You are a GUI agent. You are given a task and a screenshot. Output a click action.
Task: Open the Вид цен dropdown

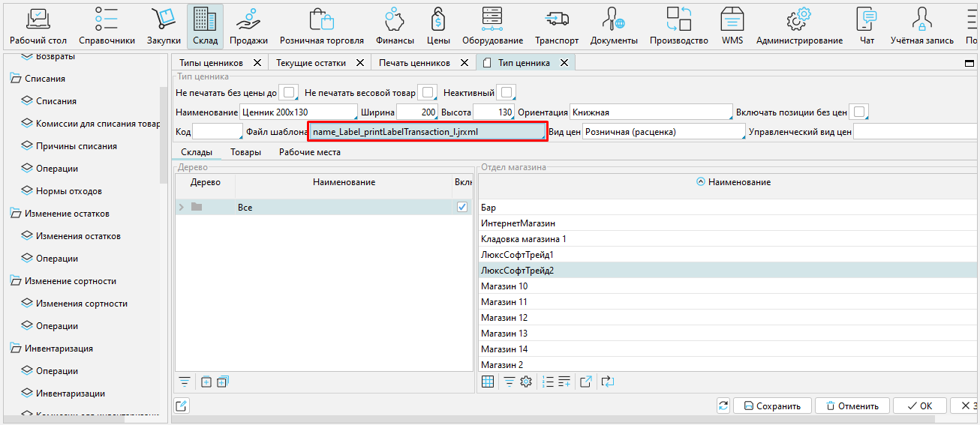click(x=663, y=132)
